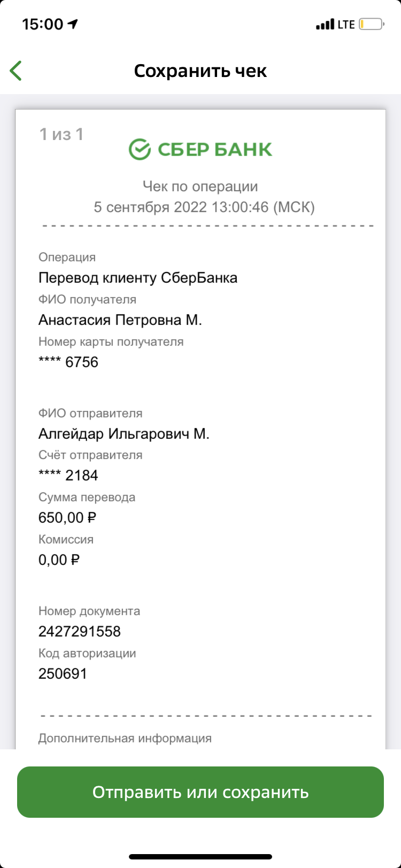Tap the LTE network indicator
The width and height of the screenshot is (401, 868).
[x=346, y=25]
